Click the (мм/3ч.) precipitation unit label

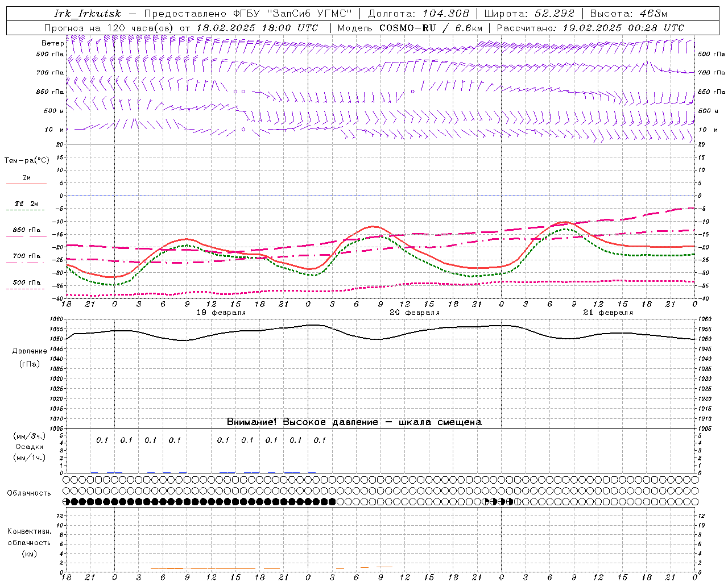30,436
